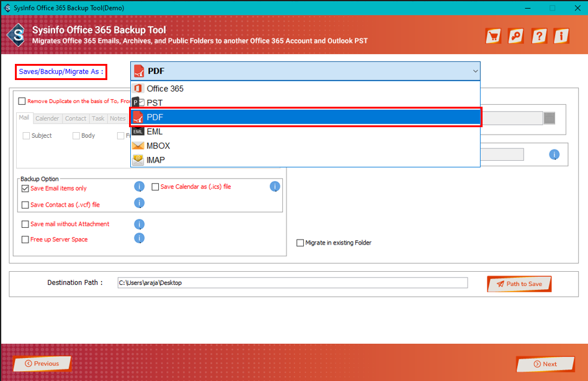
Task: Click info icon beside Free up Server Space
Action: (x=140, y=238)
